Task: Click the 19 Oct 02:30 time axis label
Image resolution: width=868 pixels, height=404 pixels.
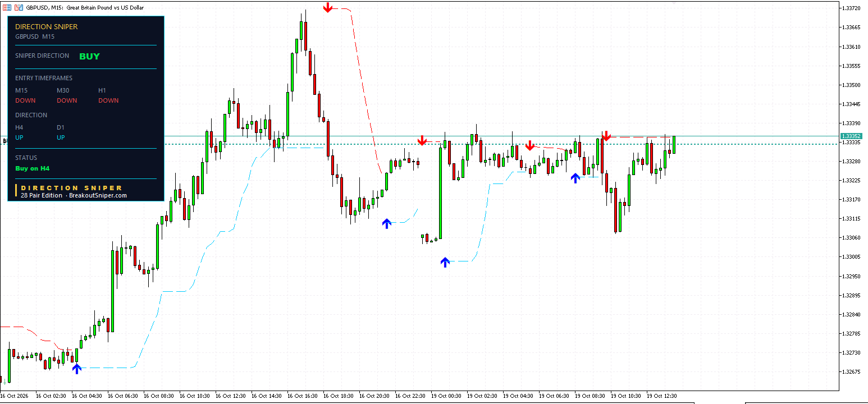Action: [482, 396]
